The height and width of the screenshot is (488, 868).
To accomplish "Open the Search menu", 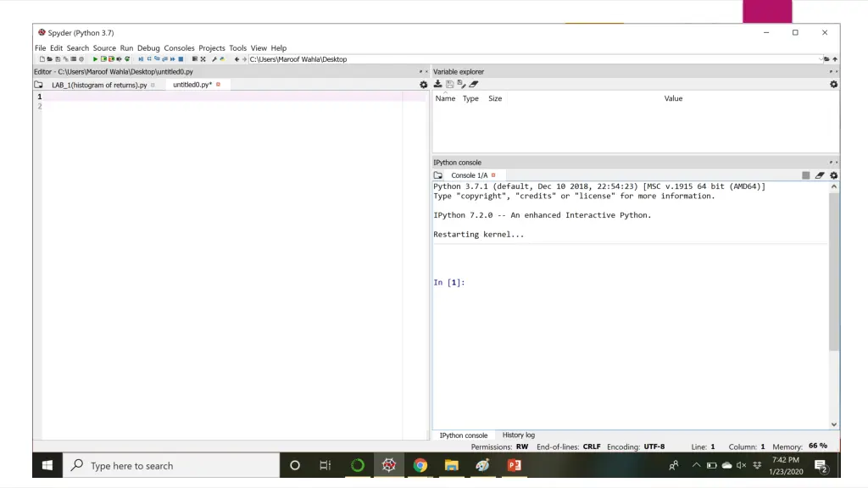I will click(77, 48).
